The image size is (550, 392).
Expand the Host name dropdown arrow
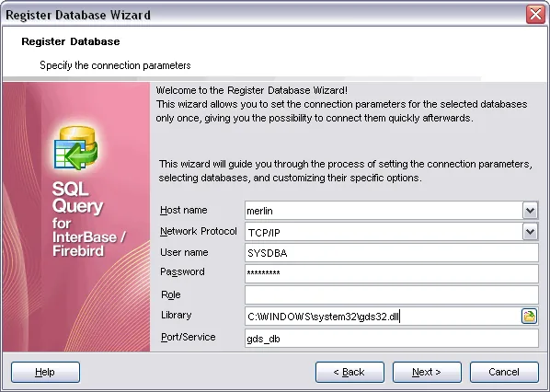[x=530, y=211]
